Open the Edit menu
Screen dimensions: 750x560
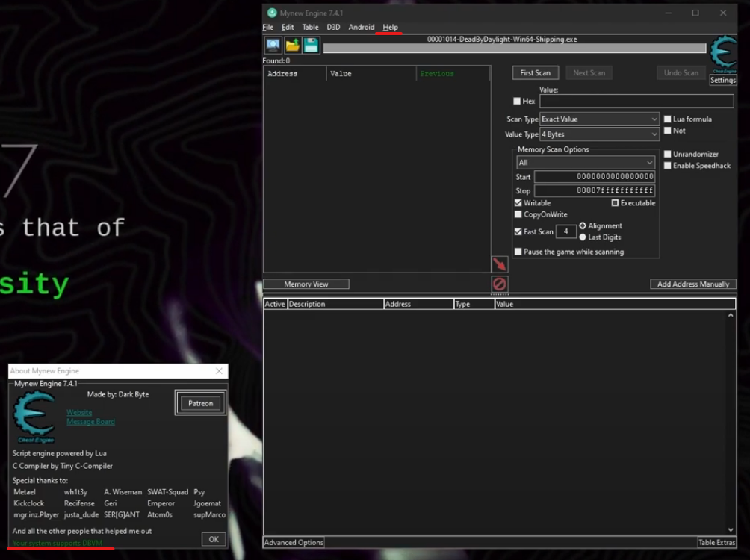coord(288,28)
